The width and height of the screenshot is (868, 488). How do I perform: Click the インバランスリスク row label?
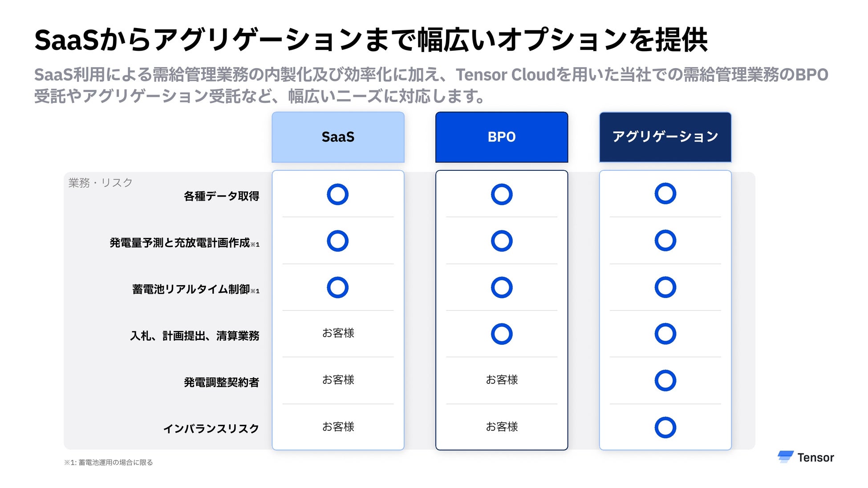(211, 429)
